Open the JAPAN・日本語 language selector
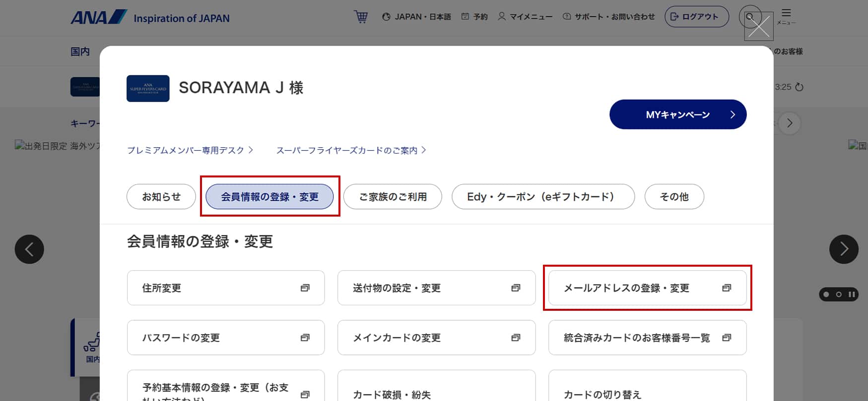Screen dimensions: 868x401 [416, 17]
